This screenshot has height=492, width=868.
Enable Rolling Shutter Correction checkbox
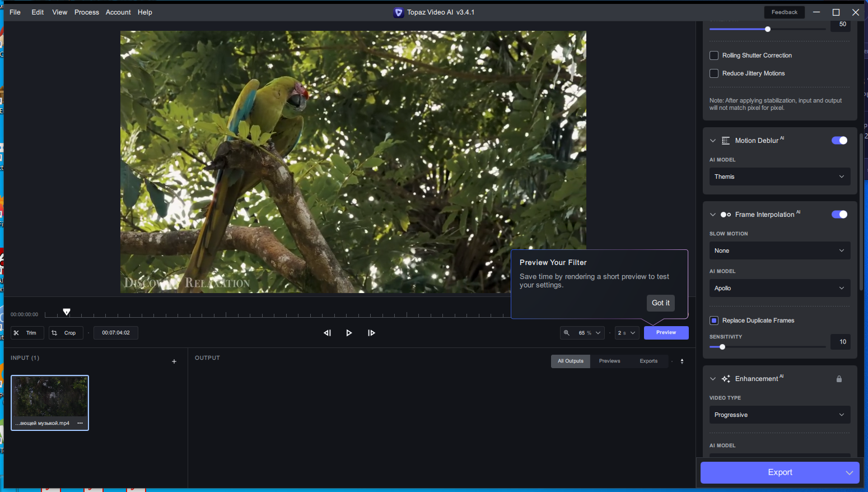(714, 55)
